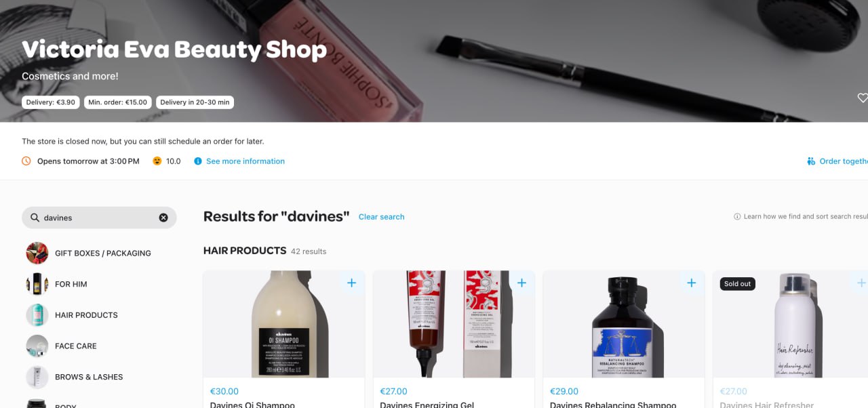Screen dimensions: 868x408
Task: Click the davines search input field
Action: (x=99, y=218)
